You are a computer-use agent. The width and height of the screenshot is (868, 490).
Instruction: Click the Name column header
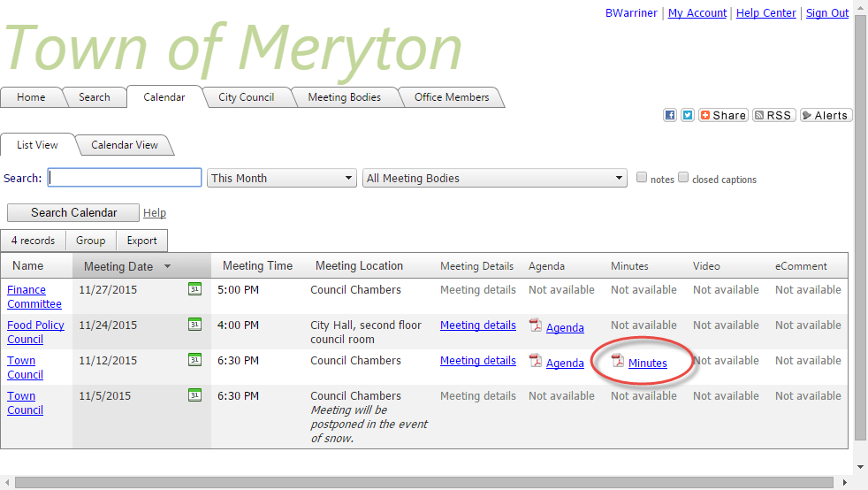click(x=28, y=265)
